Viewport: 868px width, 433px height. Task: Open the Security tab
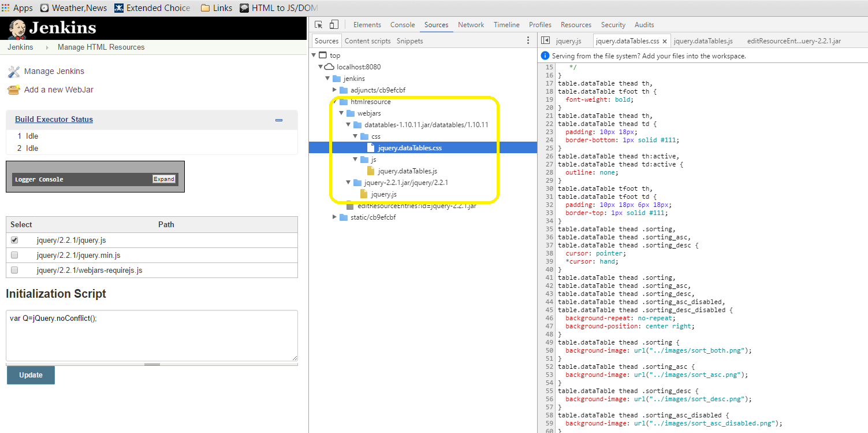[x=613, y=25]
